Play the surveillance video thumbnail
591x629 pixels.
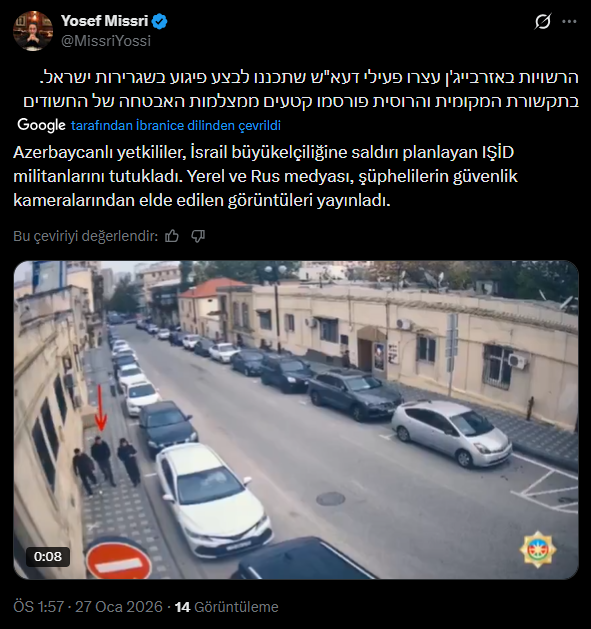click(296, 420)
